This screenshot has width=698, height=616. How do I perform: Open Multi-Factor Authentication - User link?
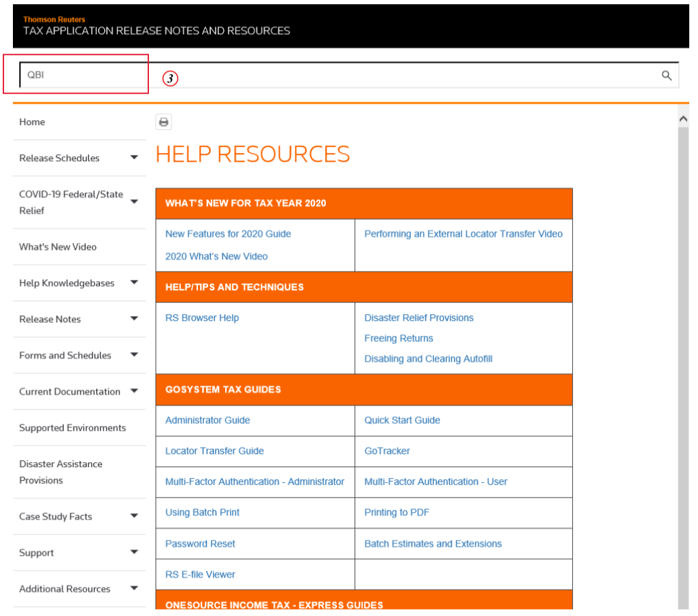coord(436,481)
